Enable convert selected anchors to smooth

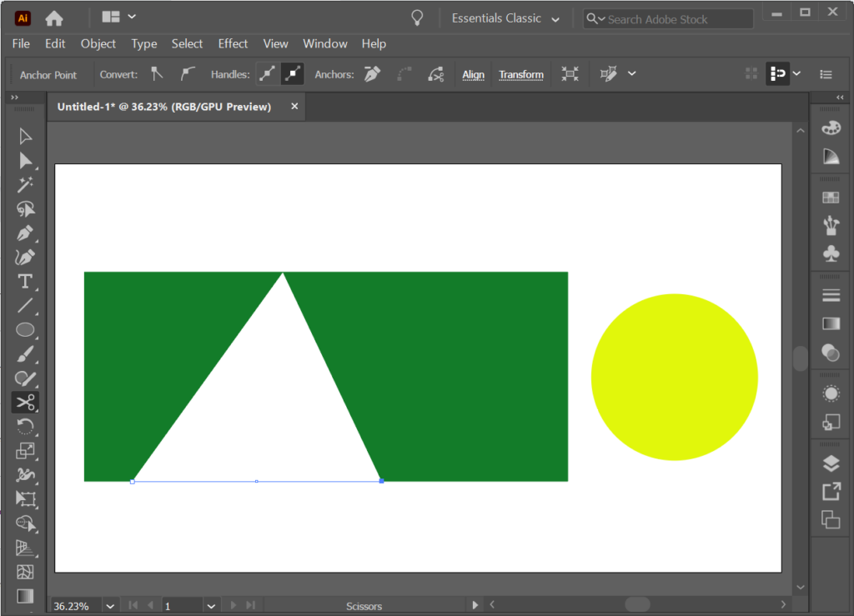[x=188, y=74]
